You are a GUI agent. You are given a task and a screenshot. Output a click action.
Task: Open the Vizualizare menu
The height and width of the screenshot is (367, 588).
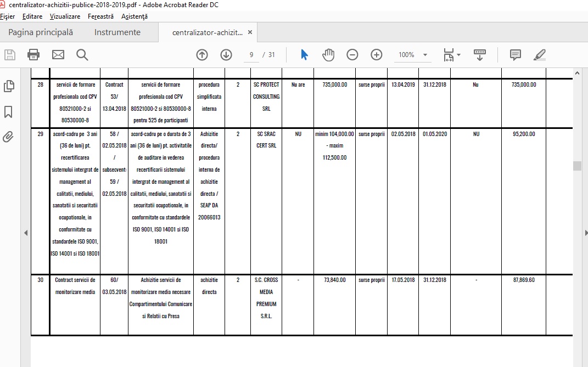[x=65, y=16]
